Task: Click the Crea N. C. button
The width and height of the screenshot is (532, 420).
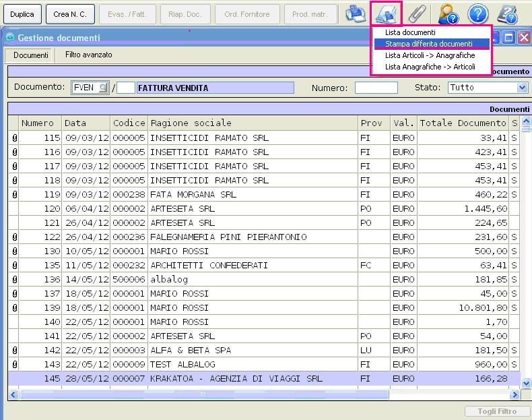Action: 70,14
